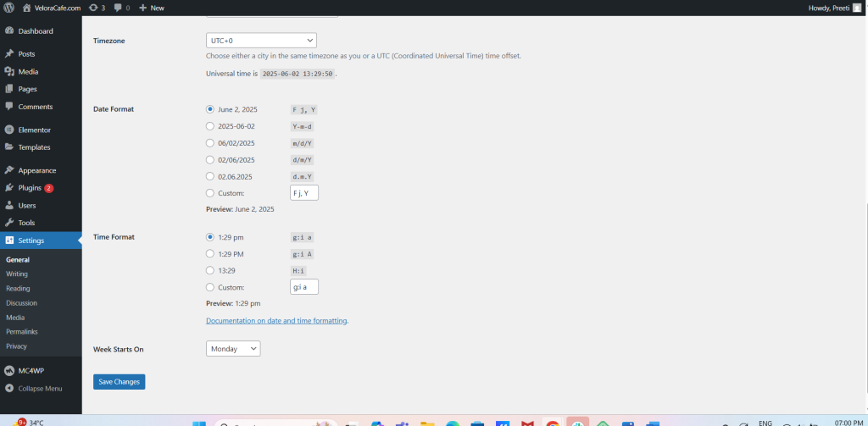The width and height of the screenshot is (868, 426).
Task: Select the 13:29 24-hour time format
Action: coord(210,270)
